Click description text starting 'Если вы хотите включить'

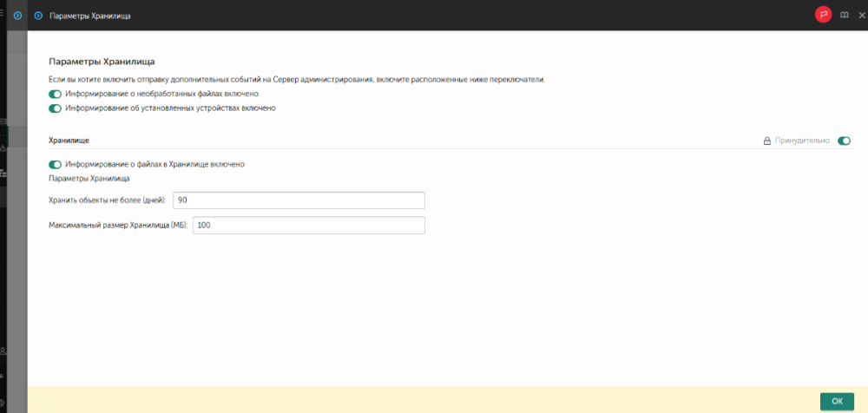pyautogui.click(x=297, y=80)
